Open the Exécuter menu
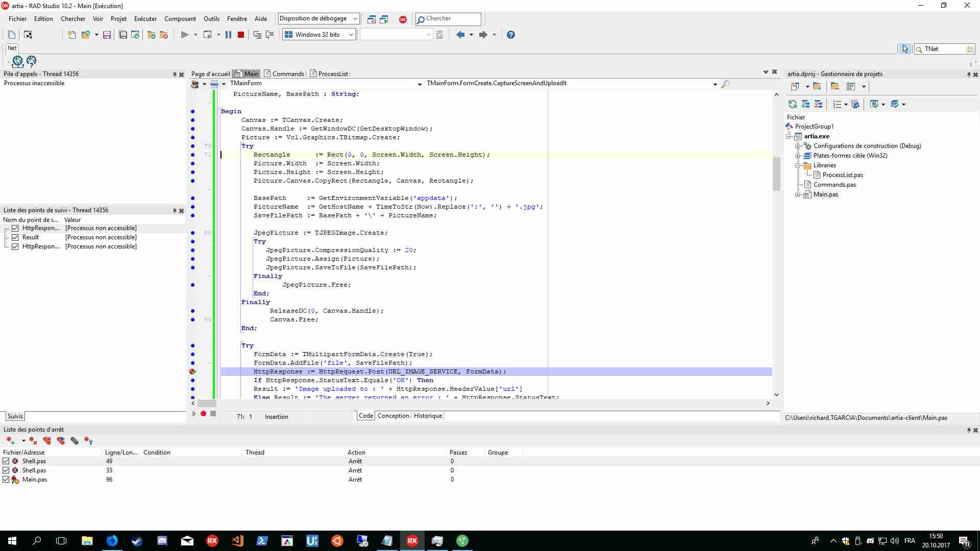 click(145, 19)
